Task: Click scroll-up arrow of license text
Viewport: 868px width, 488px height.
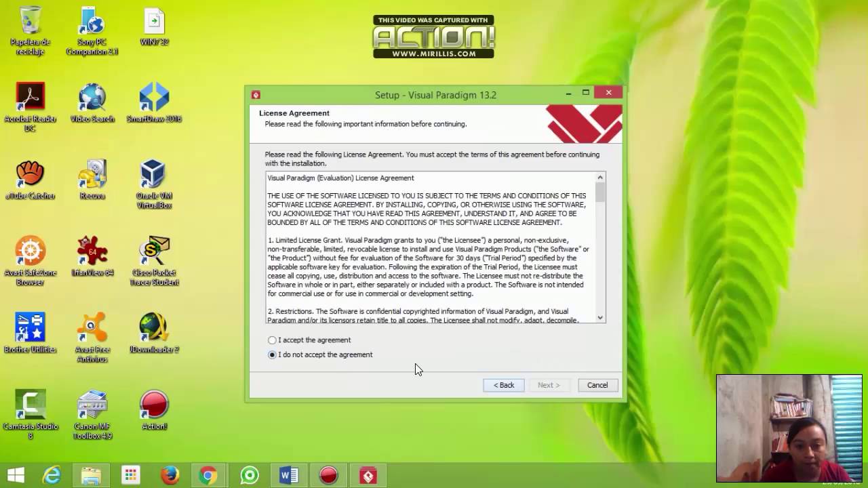Action: (600, 178)
